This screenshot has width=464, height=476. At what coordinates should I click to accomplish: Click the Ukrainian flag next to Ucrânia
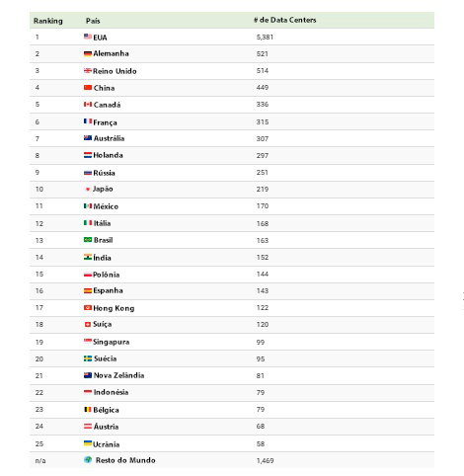coord(88,443)
